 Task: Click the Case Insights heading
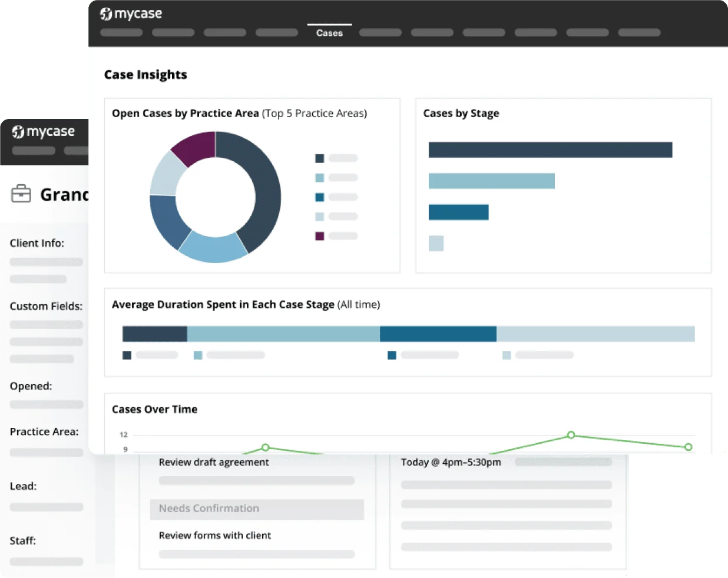pyautogui.click(x=145, y=75)
